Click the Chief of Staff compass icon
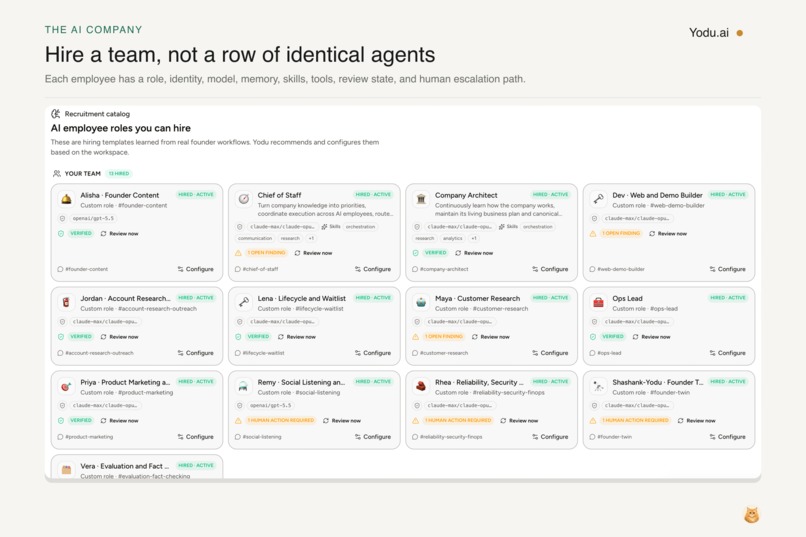The height and width of the screenshot is (537, 806). pos(244,199)
